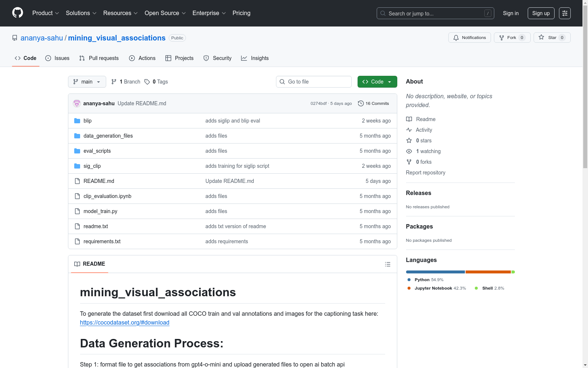Click the Python segment of language bar
The image size is (588, 368).
click(x=435, y=272)
